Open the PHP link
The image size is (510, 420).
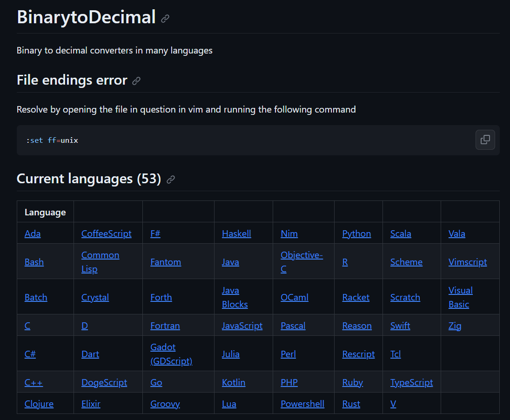[x=289, y=383]
